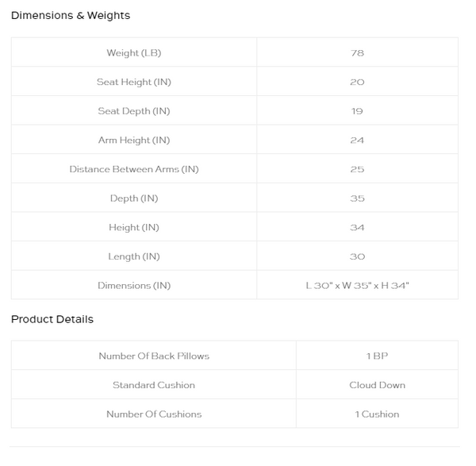This screenshot has width=476, height=466.
Task: Click the Height (IN) value 34
Action: (x=357, y=228)
